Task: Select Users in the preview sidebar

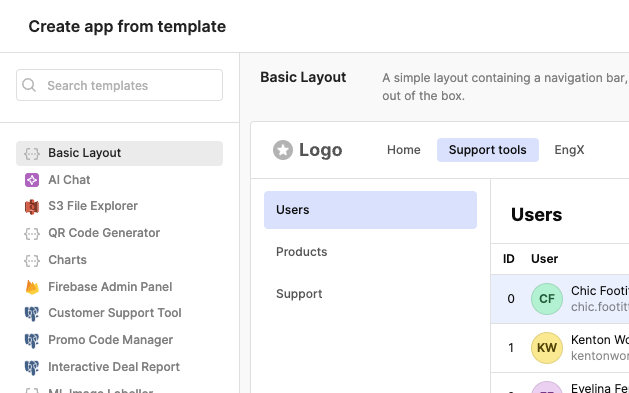Action: point(370,210)
